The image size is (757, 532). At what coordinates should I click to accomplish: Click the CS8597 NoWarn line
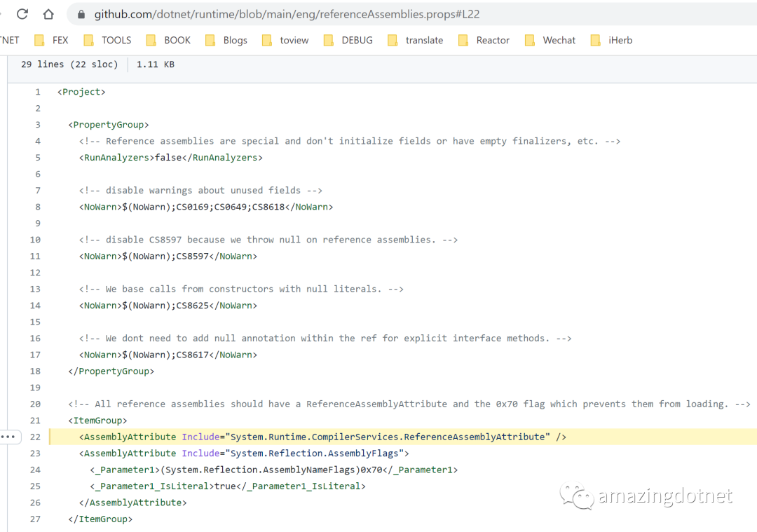click(168, 256)
